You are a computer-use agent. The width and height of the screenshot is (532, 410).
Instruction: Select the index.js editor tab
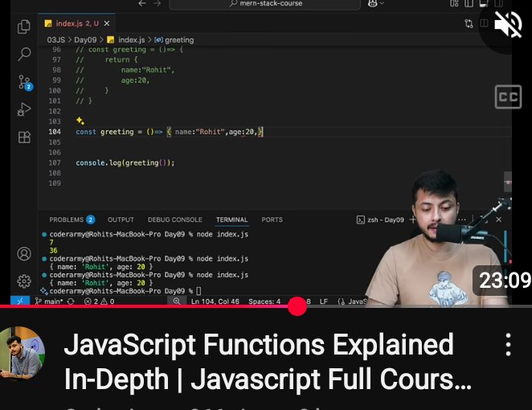[x=76, y=23]
